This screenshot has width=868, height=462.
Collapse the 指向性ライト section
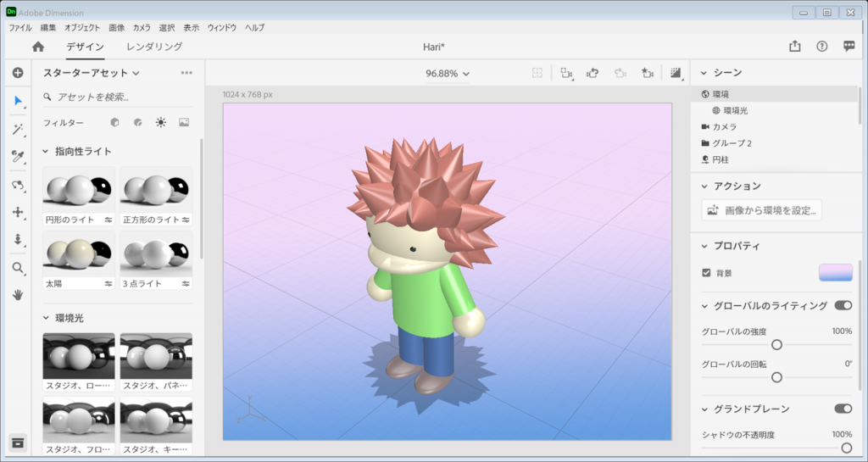click(x=47, y=152)
